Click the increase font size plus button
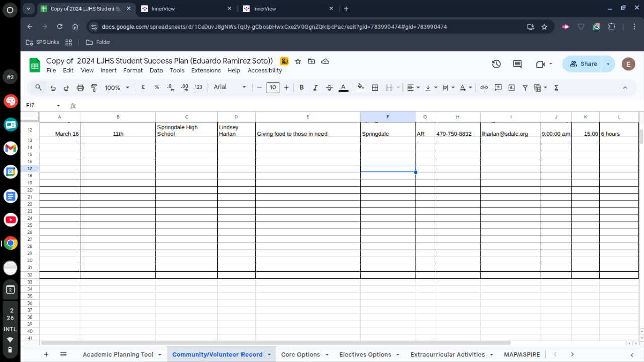Viewport: 644px width, 362px height. click(286, 87)
